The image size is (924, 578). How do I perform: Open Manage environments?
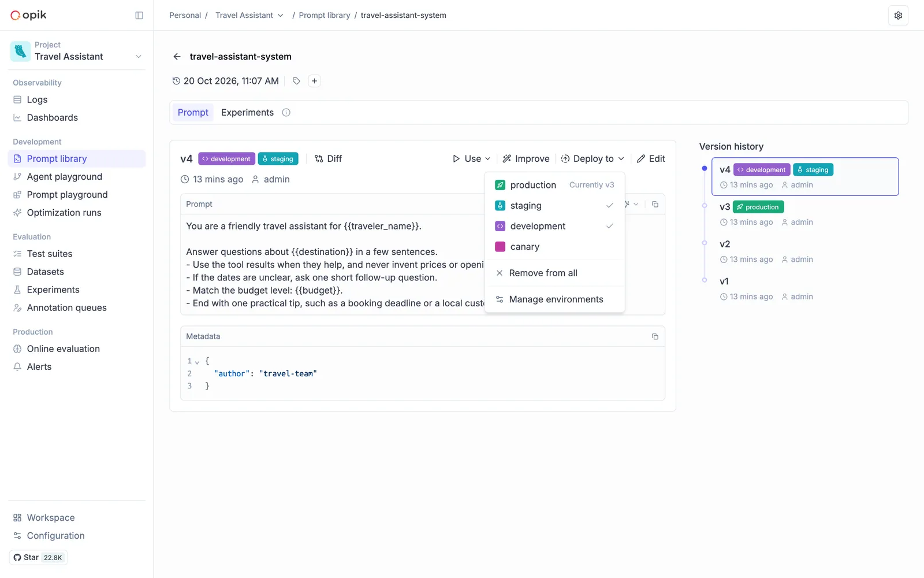pos(554,299)
